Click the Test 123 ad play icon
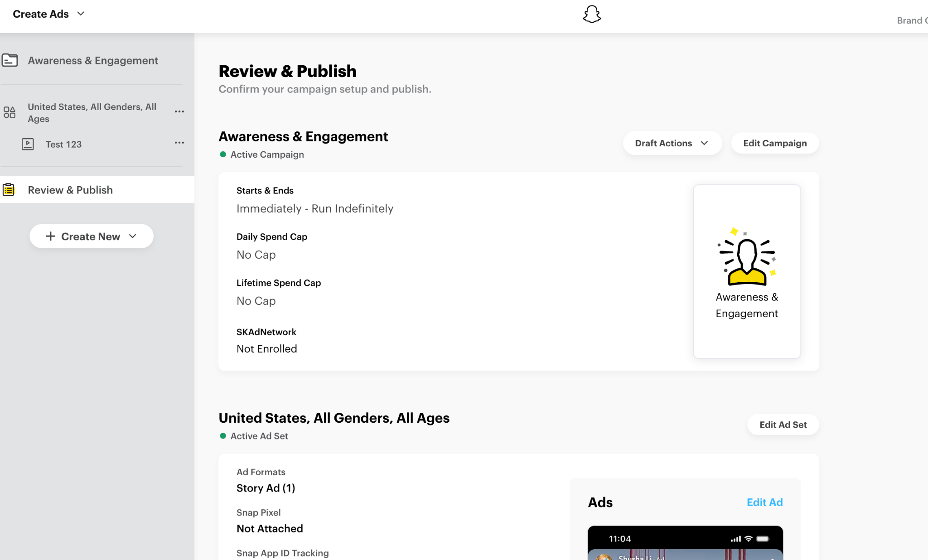The width and height of the screenshot is (928, 560). (x=28, y=144)
